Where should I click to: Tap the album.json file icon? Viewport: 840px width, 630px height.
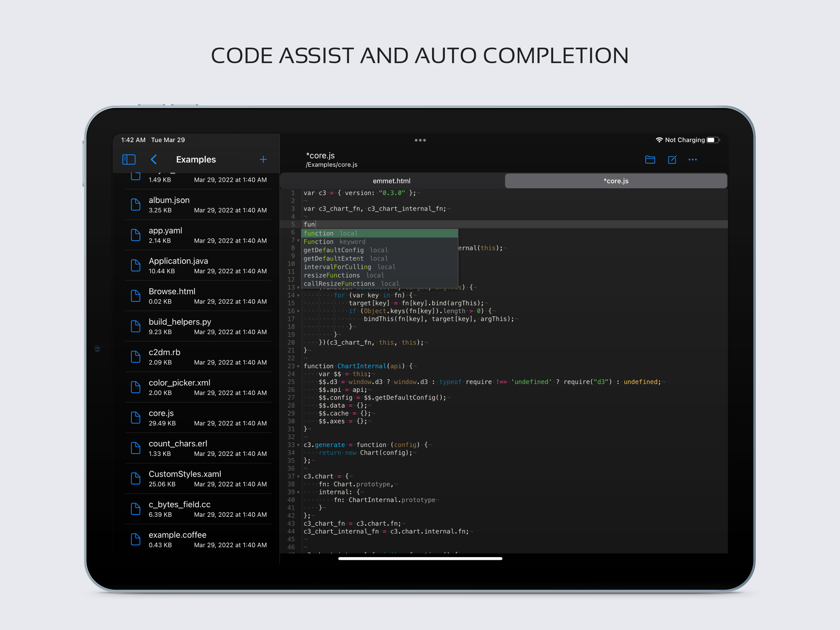(x=136, y=205)
